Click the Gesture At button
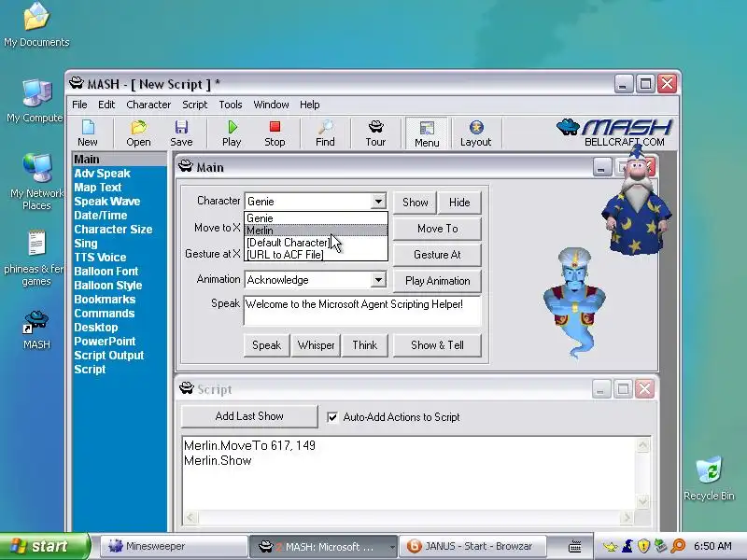Screen dimensions: 747x560 [437, 255]
